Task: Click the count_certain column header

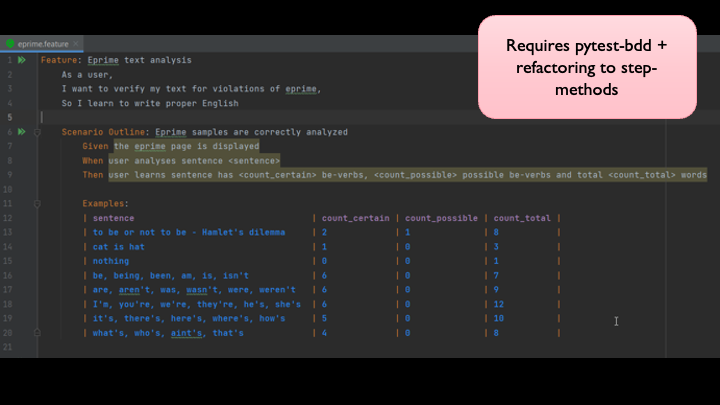Action: click(x=354, y=218)
